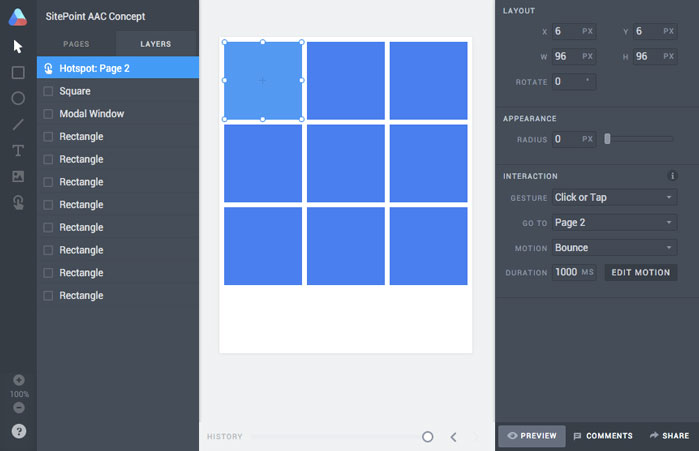The height and width of the screenshot is (451, 699).
Task: Step back in history with left arrow
Action: [x=453, y=437]
